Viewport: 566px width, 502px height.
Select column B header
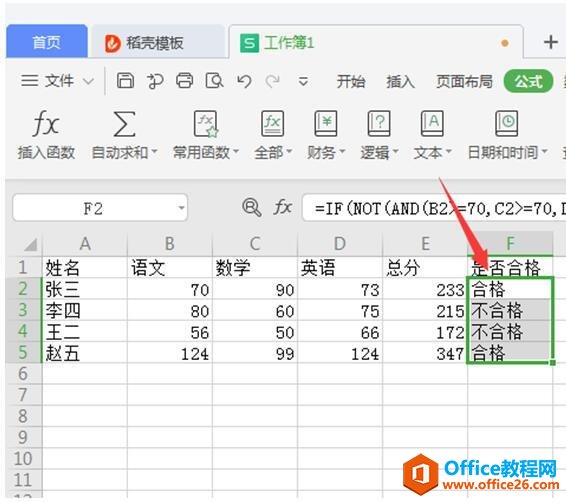coord(170,244)
